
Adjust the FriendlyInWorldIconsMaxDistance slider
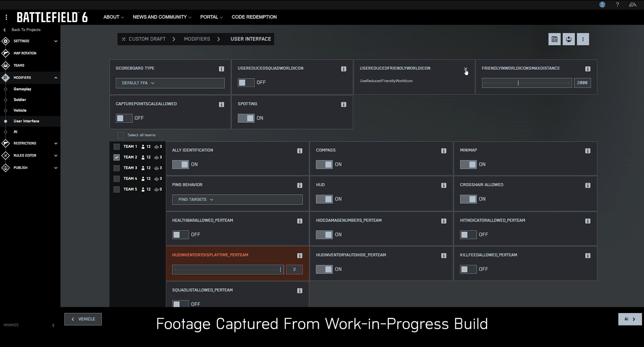[x=518, y=83]
